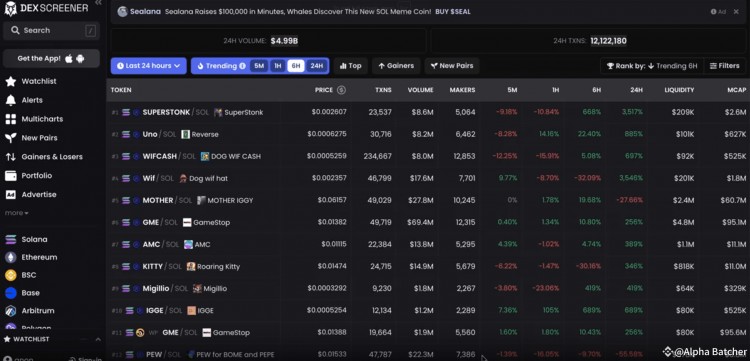The width and height of the screenshot is (750, 361).
Task: Click the BUY $SEAL ad link
Action: tap(452, 11)
